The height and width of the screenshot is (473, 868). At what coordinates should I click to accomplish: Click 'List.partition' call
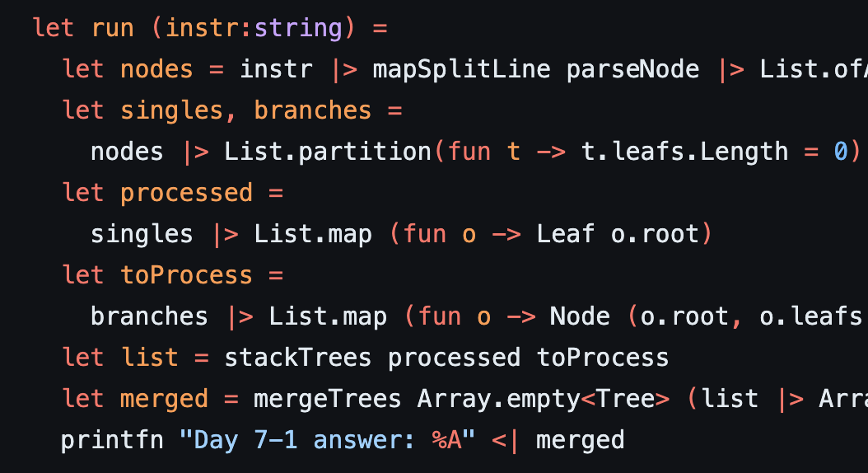click(x=328, y=152)
